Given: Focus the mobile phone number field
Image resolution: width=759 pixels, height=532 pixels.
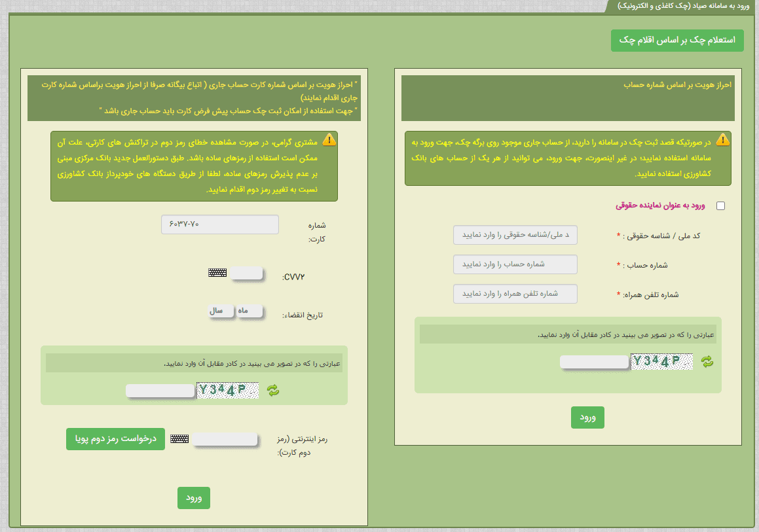Looking at the screenshot, I should [x=515, y=294].
